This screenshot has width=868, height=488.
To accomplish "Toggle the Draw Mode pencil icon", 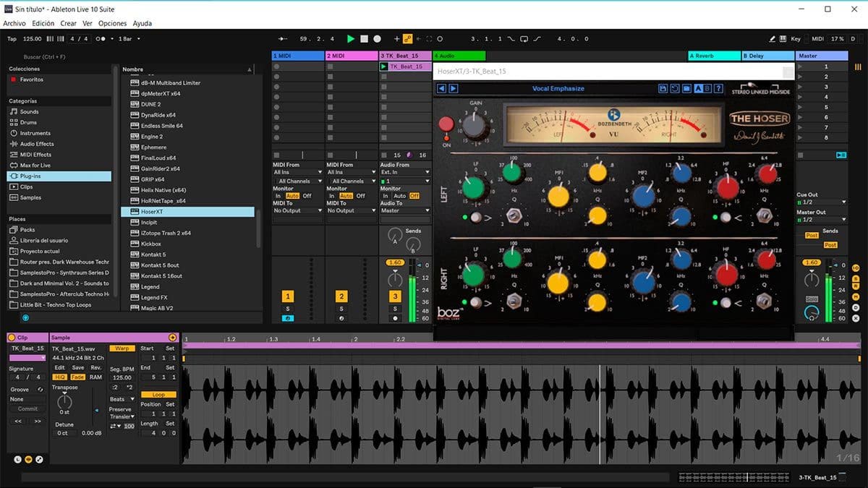I will tap(773, 38).
